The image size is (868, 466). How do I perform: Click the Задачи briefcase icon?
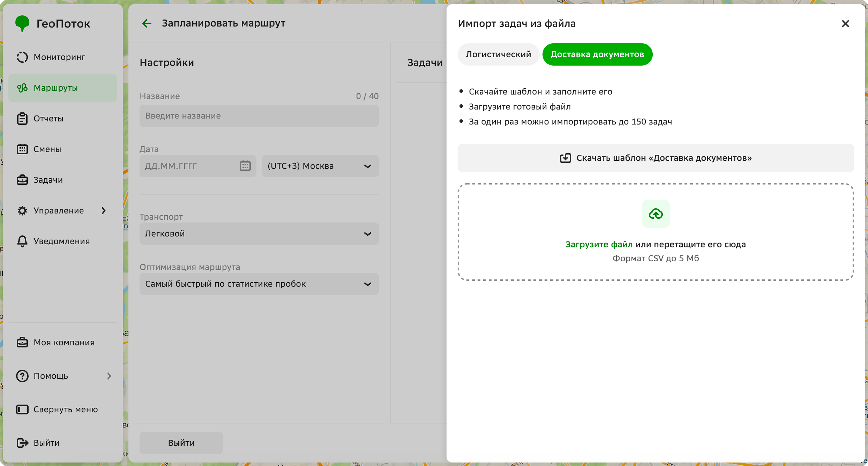tap(22, 180)
